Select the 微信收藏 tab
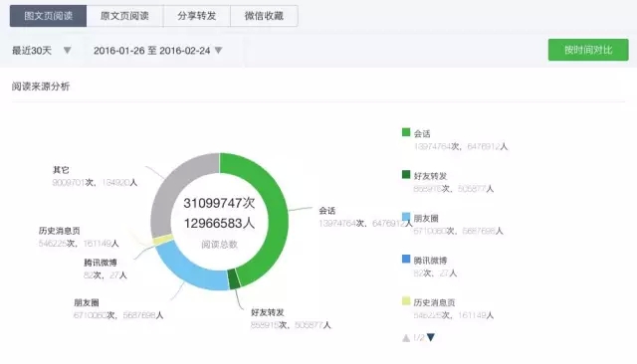The width and height of the screenshot is (637, 364). click(264, 16)
